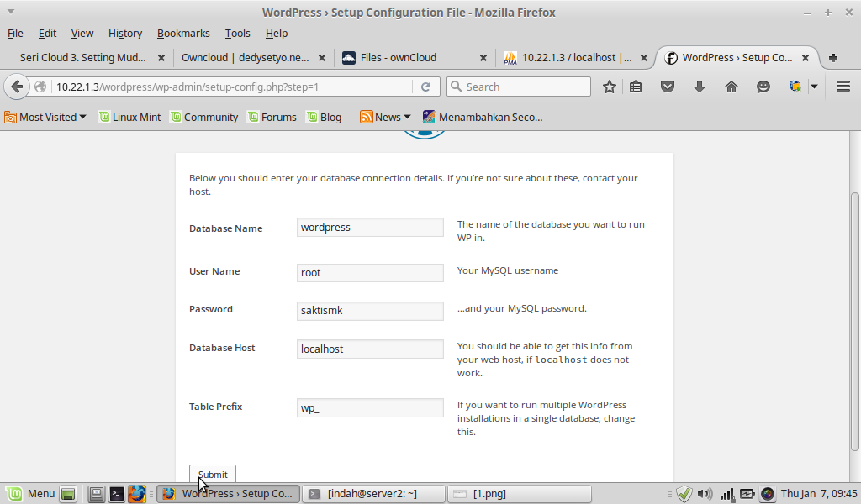Viewport: 861px width, 504px height.
Task: Click the browser Search box
Action: pyautogui.click(x=519, y=87)
